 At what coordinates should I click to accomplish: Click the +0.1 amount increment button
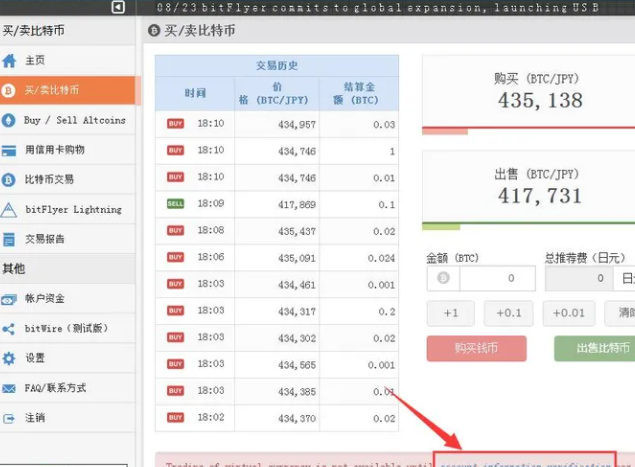coord(508,313)
